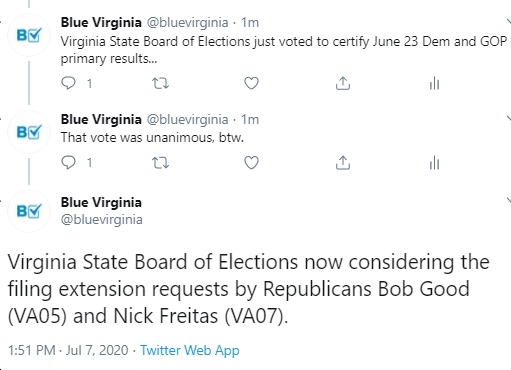Open Blue Virginia avatar on first tweet

(x=29, y=35)
